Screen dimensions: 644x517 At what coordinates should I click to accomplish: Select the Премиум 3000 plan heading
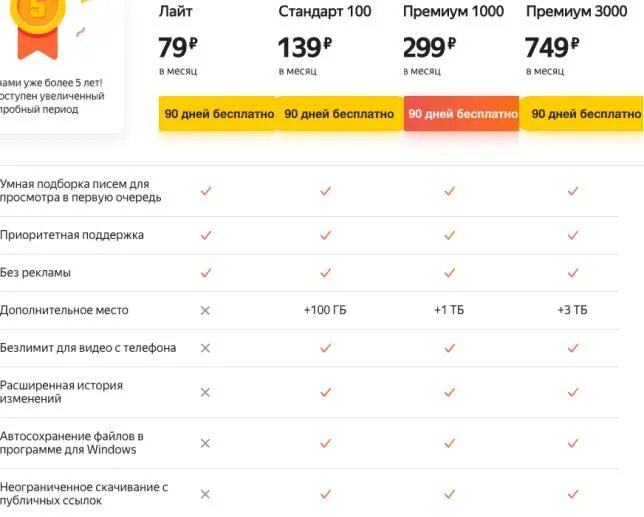click(577, 12)
